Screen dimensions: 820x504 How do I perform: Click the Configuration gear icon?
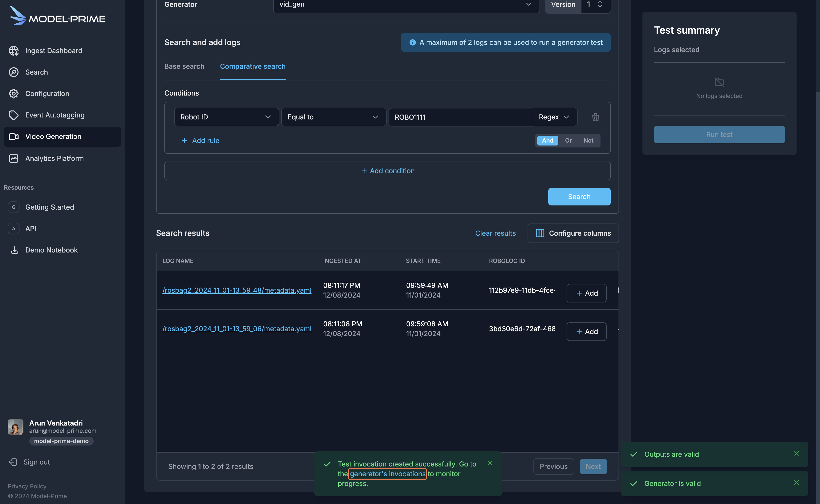point(14,94)
